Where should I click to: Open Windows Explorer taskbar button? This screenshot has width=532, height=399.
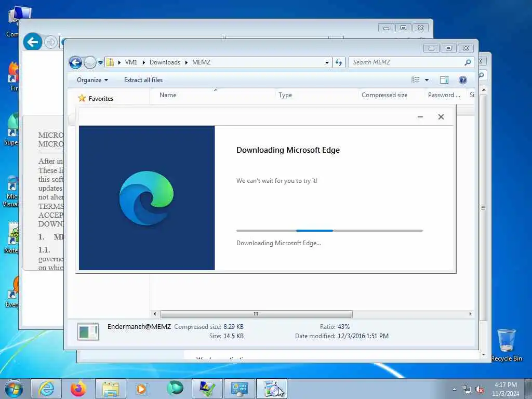pyautogui.click(x=111, y=389)
